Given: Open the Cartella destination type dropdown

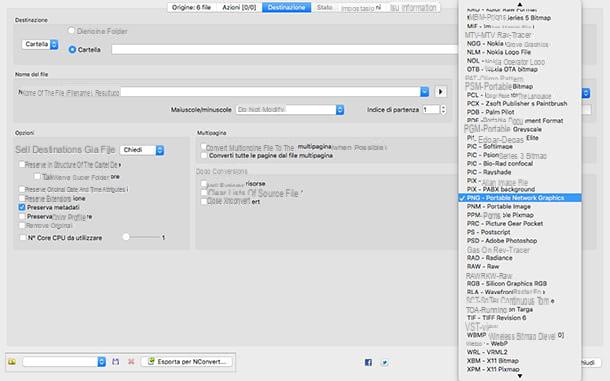Looking at the screenshot, I should (x=40, y=44).
